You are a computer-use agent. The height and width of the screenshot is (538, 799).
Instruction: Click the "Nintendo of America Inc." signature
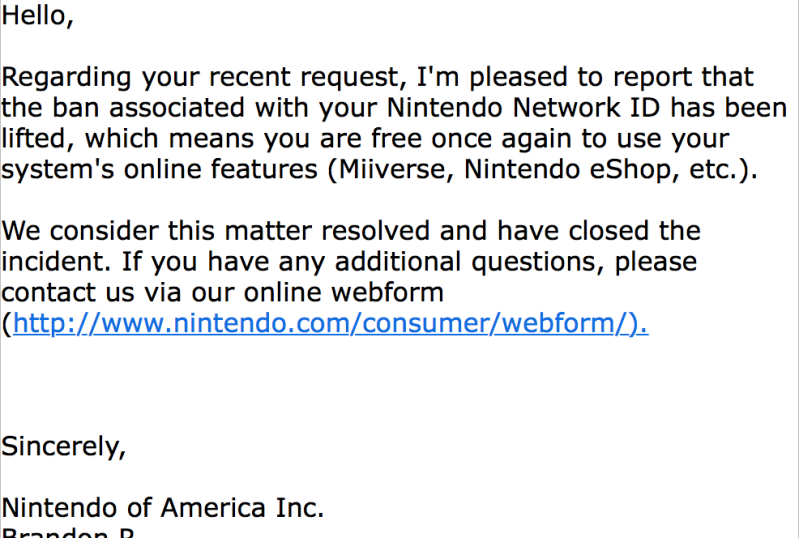163,508
